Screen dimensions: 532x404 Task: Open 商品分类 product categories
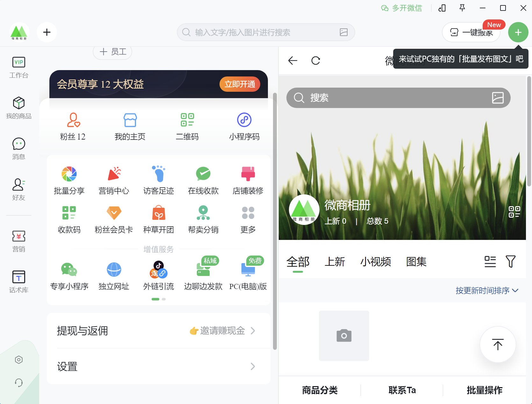tap(320, 390)
